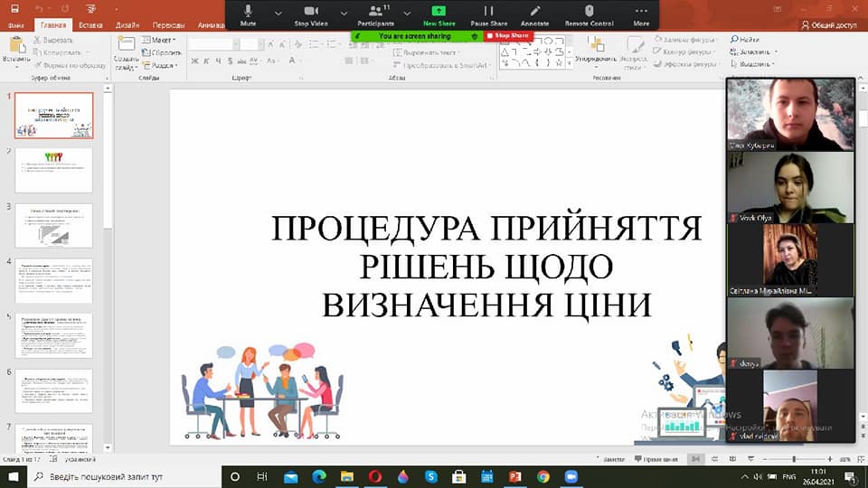Open the Дизайн ribbon tab
868x488 pixels.
pyautogui.click(x=128, y=26)
